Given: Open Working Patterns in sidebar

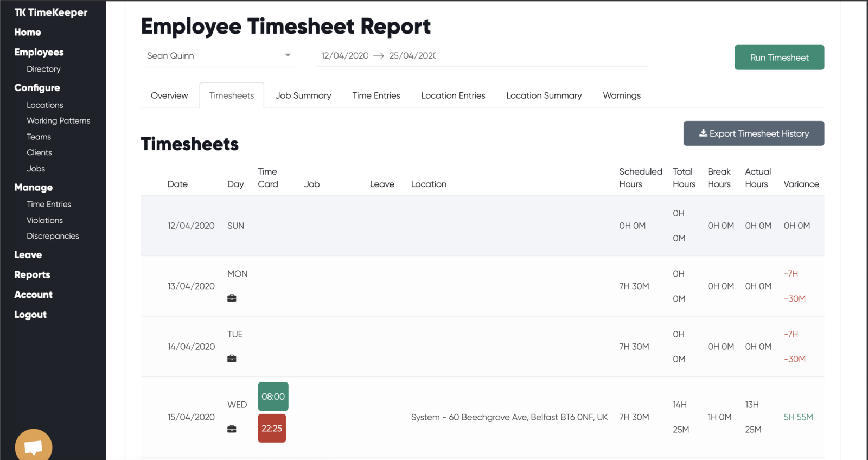Looking at the screenshot, I should click(59, 120).
